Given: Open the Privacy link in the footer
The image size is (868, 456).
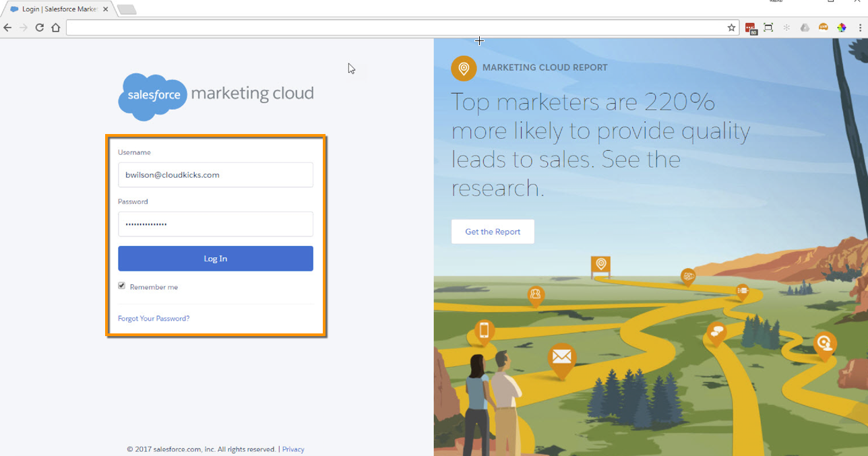Looking at the screenshot, I should [293, 449].
